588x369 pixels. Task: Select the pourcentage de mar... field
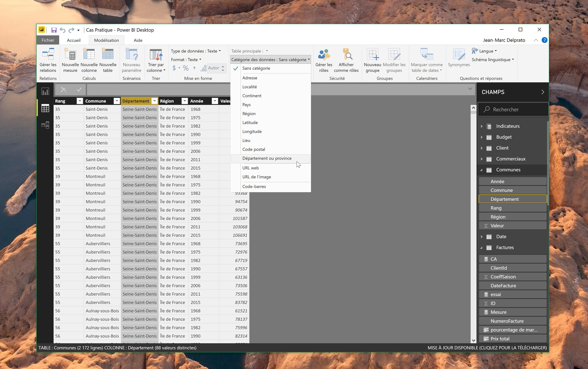click(513, 330)
